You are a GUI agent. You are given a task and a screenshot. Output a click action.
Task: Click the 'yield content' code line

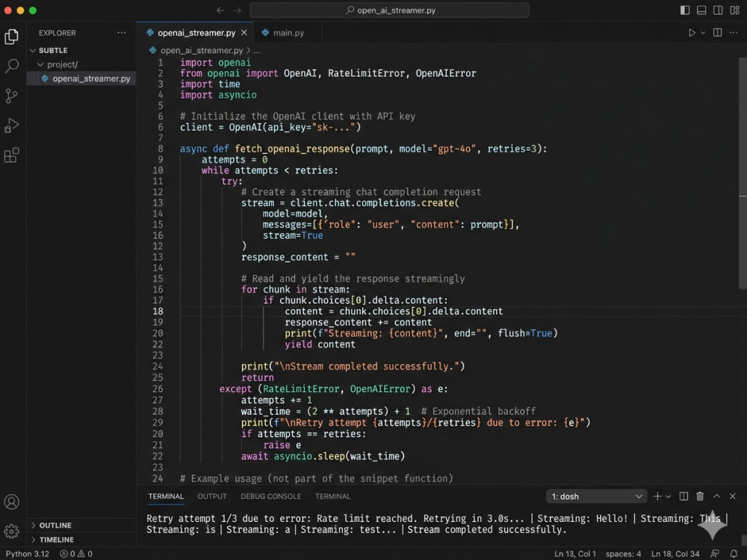point(320,344)
